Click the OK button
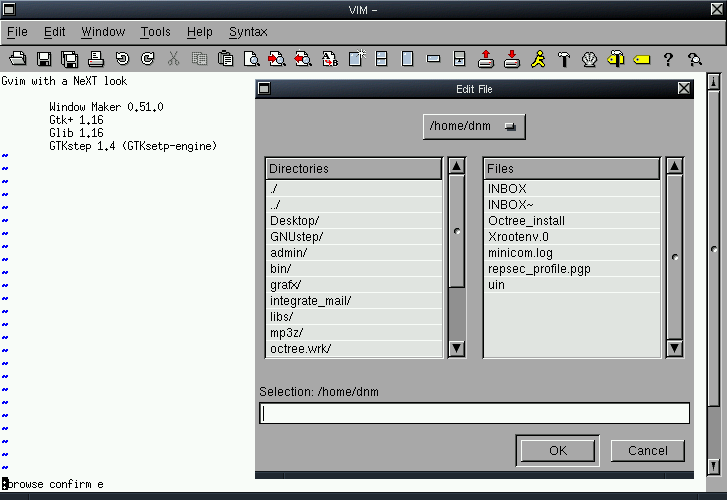727x500 pixels. (x=557, y=450)
